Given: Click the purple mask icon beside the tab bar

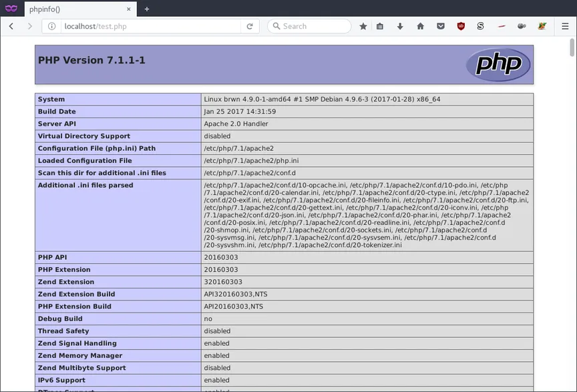Looking at the screenshot, I should point(10,9).
